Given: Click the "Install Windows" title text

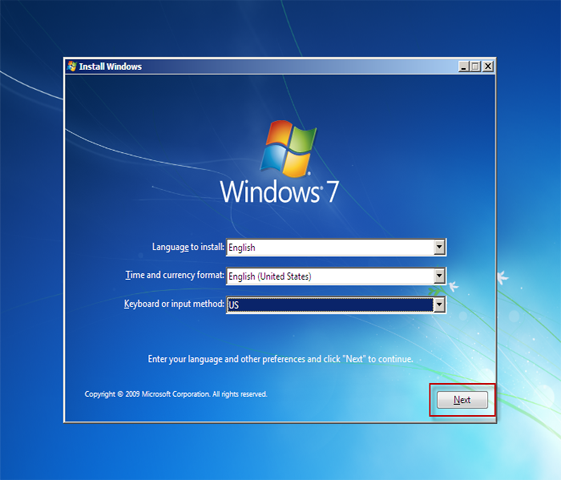Looking at the screenshot, I should point(110,67).
